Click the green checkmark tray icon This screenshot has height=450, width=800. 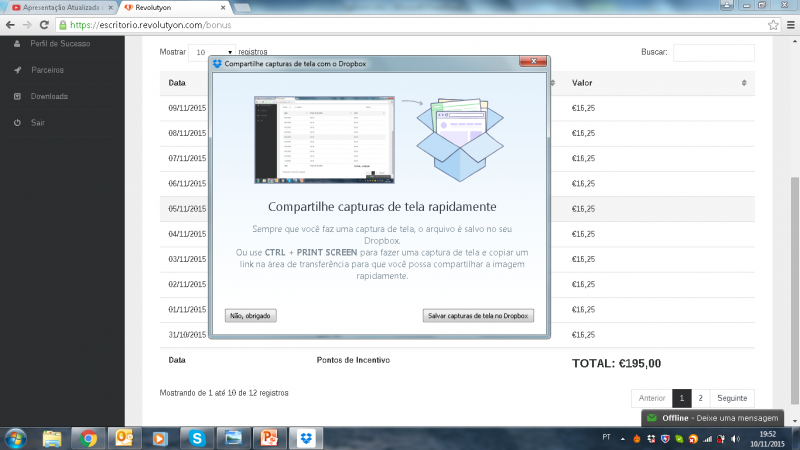(x=679, y=439)
